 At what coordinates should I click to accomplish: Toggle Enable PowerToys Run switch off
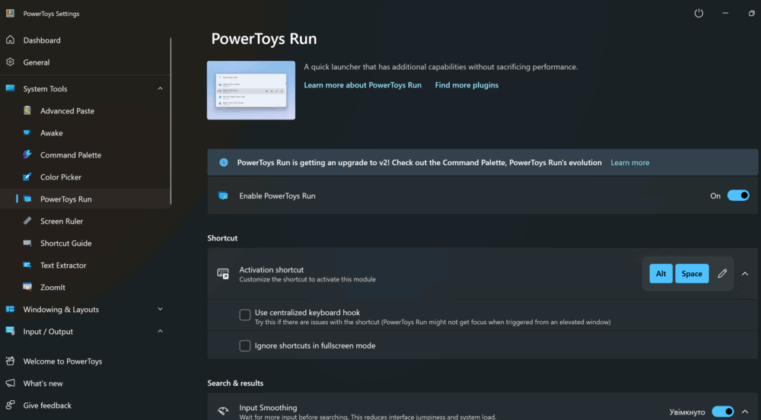[x=738, y=196]
